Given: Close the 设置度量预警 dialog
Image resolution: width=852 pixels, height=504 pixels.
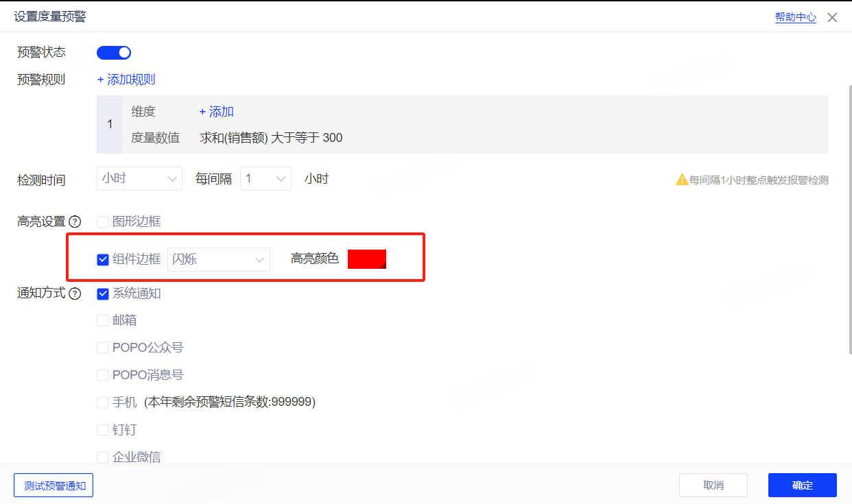Looking at the screenshot, I should pyautogui.click(x=832, y=18).
